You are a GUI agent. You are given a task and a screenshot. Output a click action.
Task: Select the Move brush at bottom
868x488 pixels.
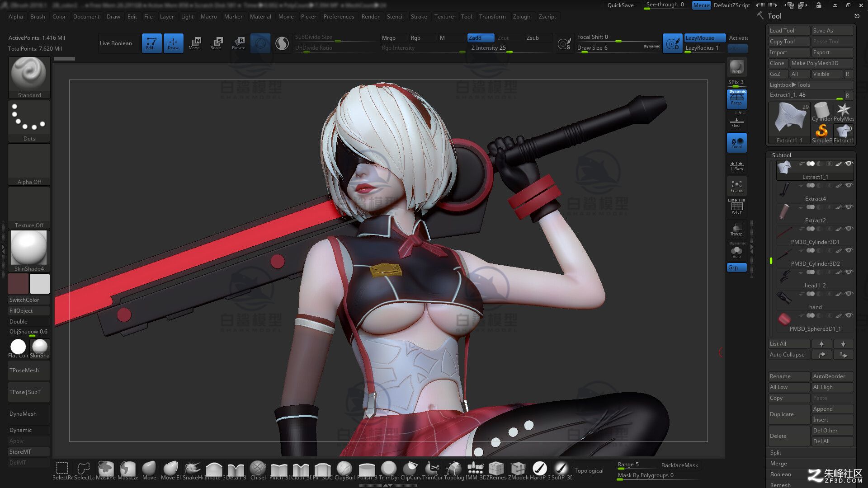[149, 470]
